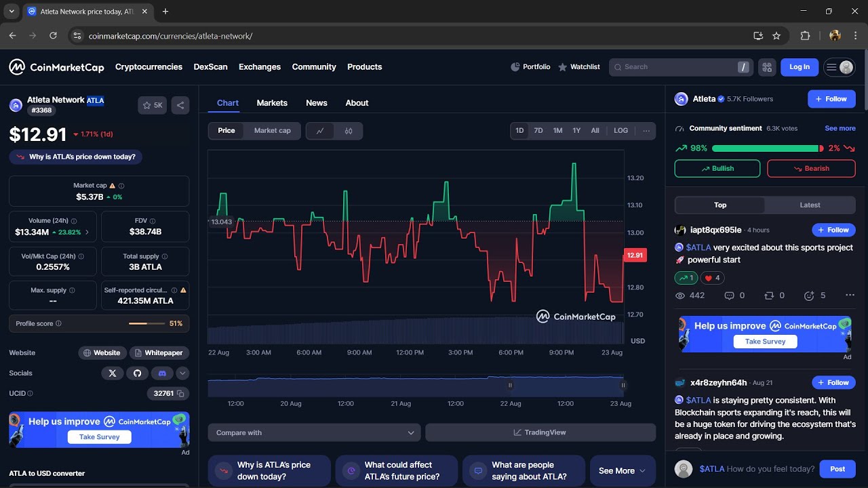Select Price chart toggle
The image size is (868, 488).
click(x=226, y=131)
